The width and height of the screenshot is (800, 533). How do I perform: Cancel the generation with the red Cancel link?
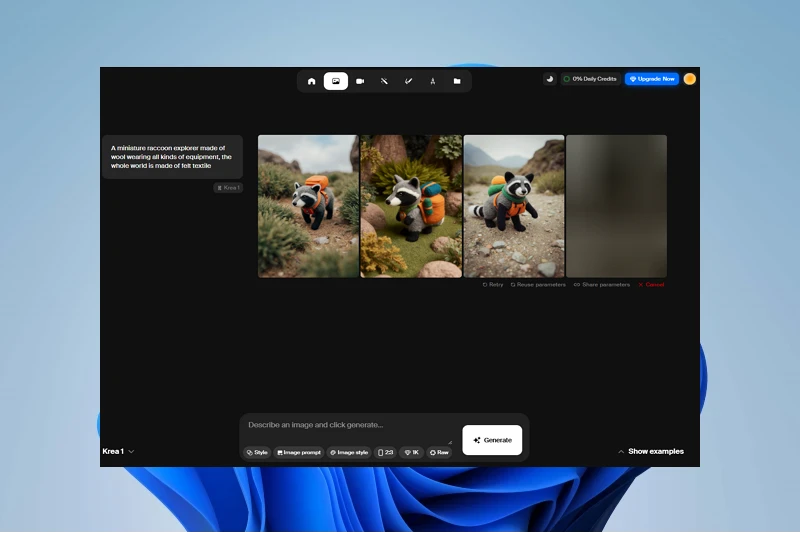click(651, 285)
